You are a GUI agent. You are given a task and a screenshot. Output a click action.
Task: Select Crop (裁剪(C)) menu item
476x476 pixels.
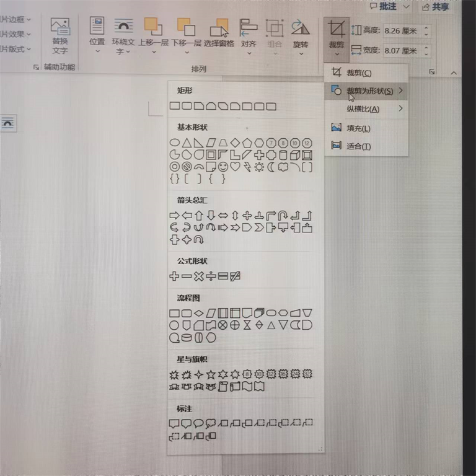click(358, 73)
